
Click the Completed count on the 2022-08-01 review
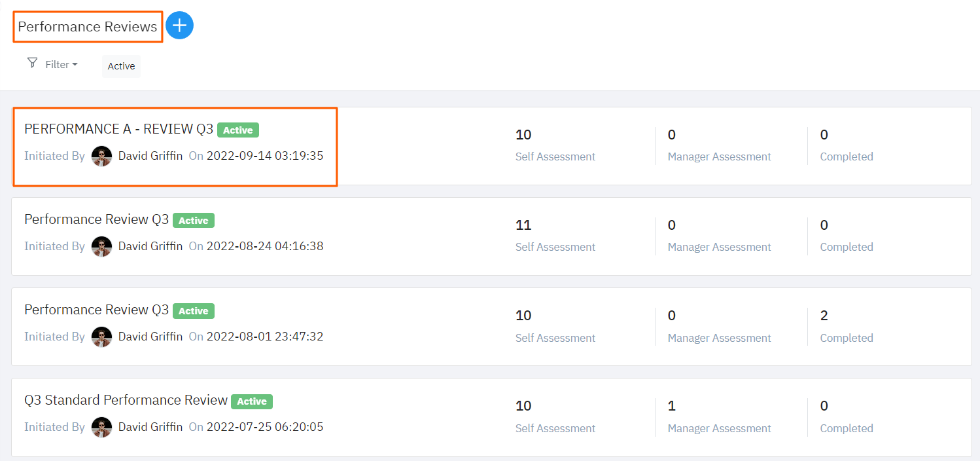[x=824, y=315]
